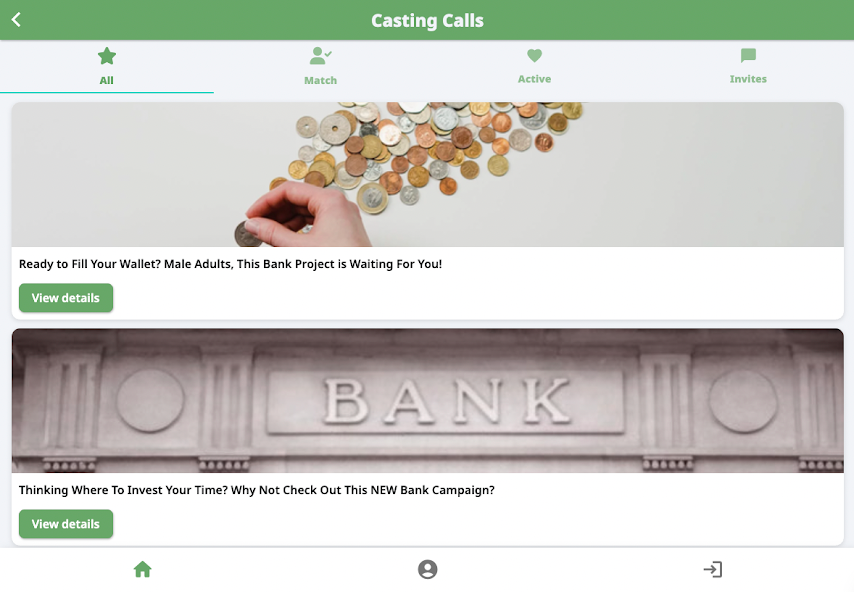Click the 'Thinking Where To Invest' title

(257, 490)
